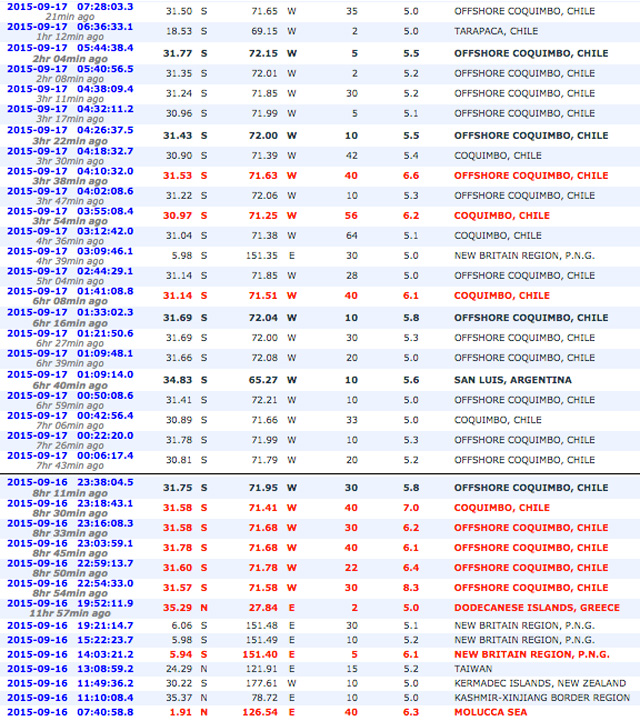The width and height of the screenshot is (640, 721).
Task: Open the 2015-09-16 14:03:21.2 event link
Action: [70, 654]
